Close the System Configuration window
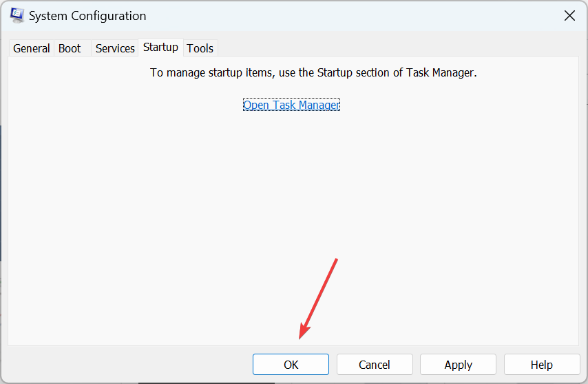Viewport: 588px width, 384px height. coord(569,16)
